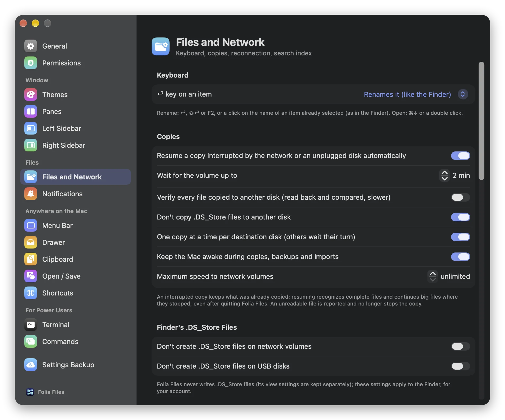Increase the Wait for the volume time
The width and height of the screenshot is (505, 420).
coord(445,173)
